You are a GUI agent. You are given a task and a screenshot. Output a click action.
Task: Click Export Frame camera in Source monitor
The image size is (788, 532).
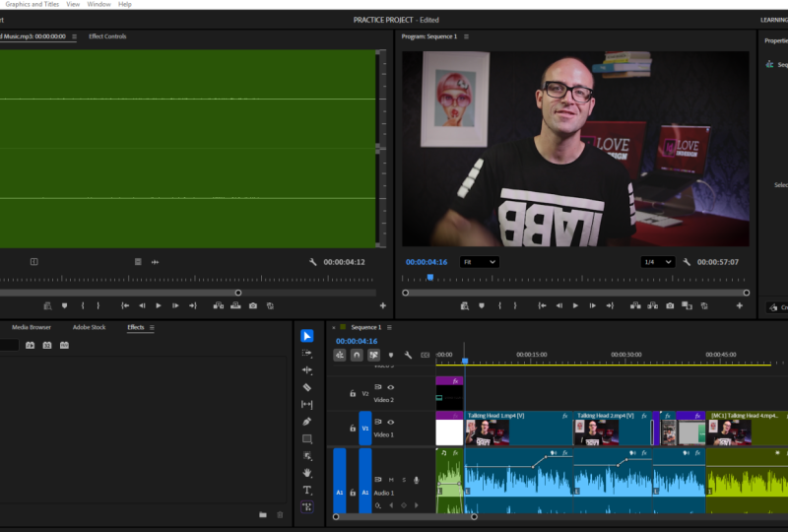coord(253,305)
